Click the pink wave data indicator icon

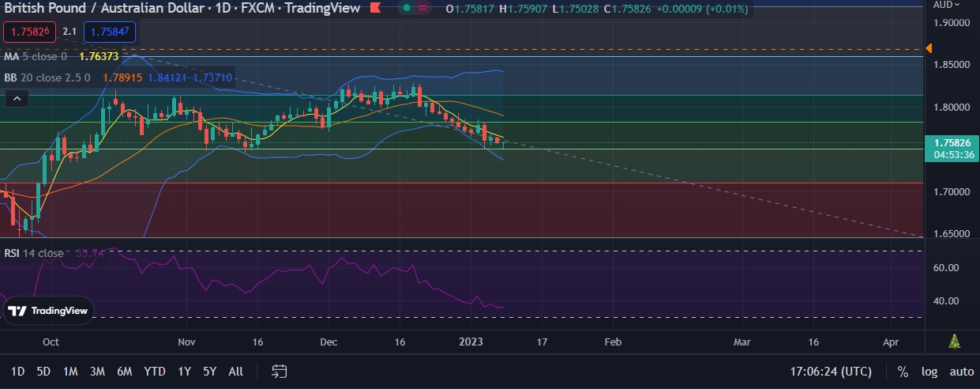[424, 9]
